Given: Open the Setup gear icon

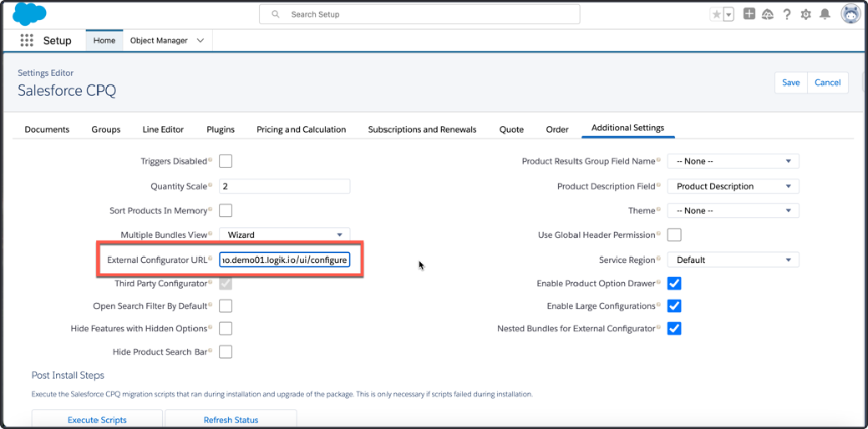Looking at the screenshot, I should point(806,14).
